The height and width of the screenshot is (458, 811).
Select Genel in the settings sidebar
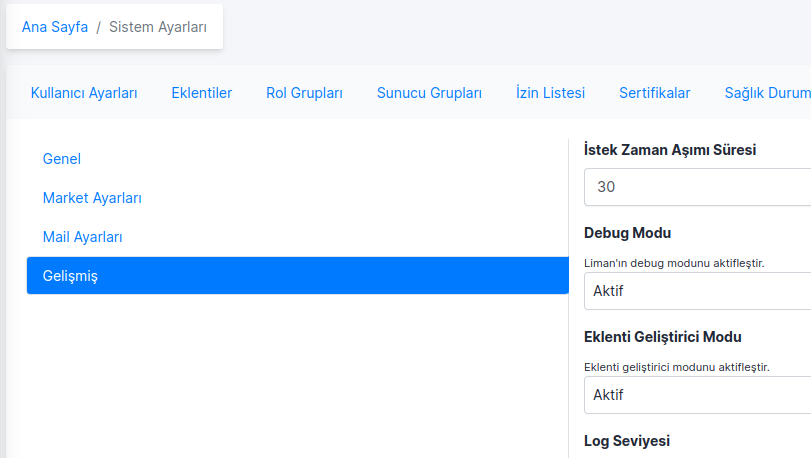coord(62,159)
